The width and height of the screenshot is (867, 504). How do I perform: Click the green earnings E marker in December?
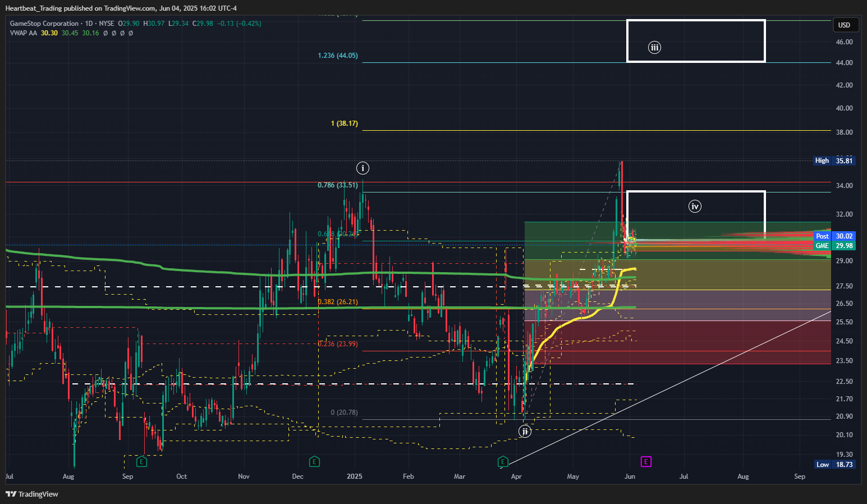(314, 461)
